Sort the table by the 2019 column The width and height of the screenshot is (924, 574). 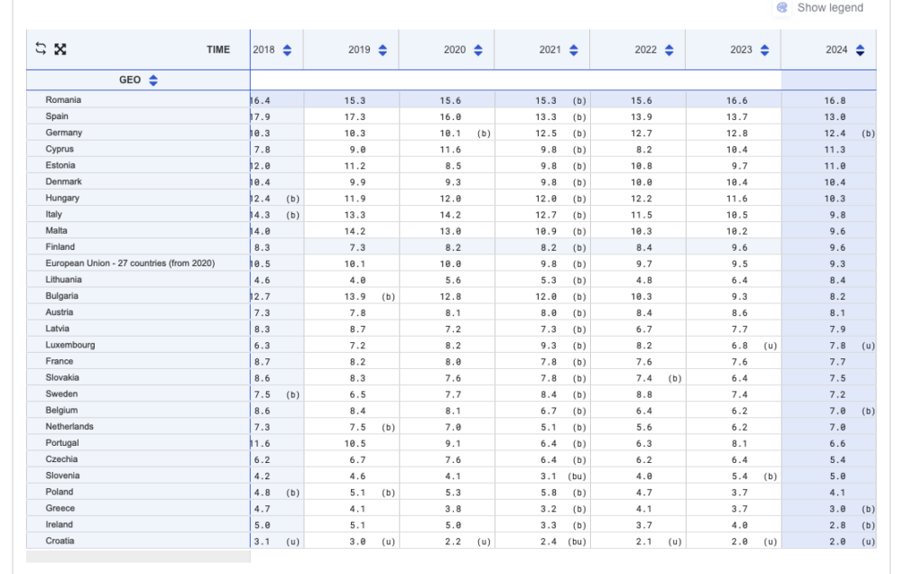[x=383, y=51]
